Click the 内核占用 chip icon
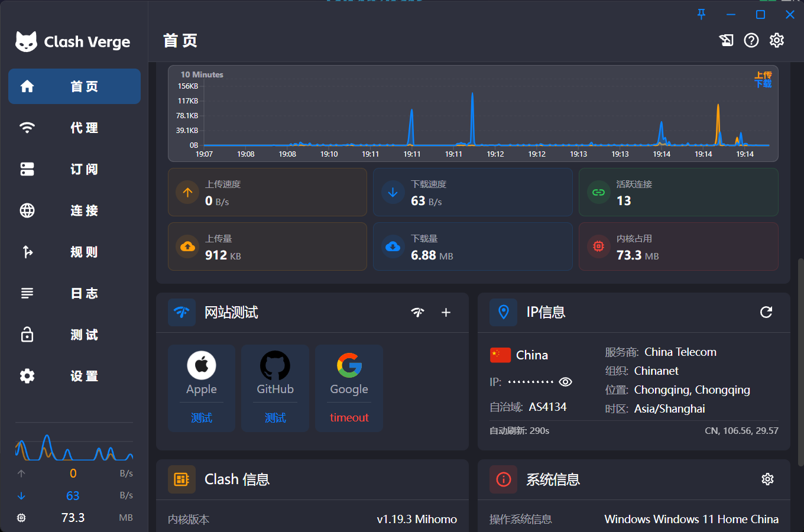Screen dimensions: 804x532 pyautogui.click(x=598, y=246)
